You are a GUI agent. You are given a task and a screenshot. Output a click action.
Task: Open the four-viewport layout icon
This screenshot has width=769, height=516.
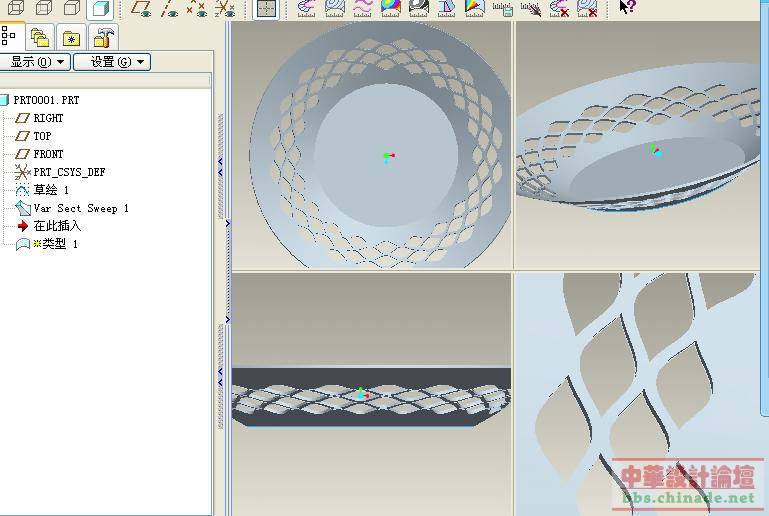coord(266,9)
